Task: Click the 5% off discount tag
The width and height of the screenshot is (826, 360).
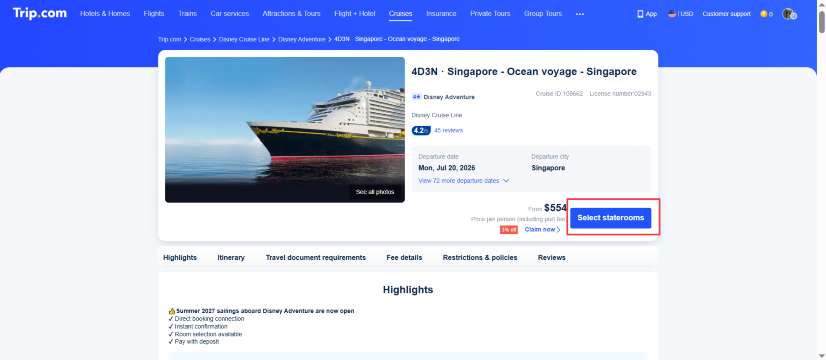Action: pyautogui.click(x=509, y=230)
